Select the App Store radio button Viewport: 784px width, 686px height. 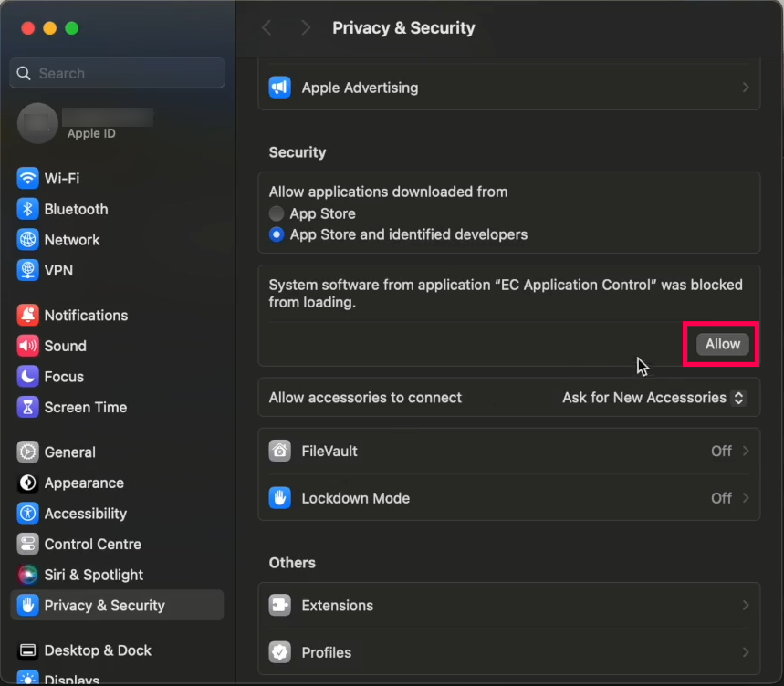click(x=277, y=213)
